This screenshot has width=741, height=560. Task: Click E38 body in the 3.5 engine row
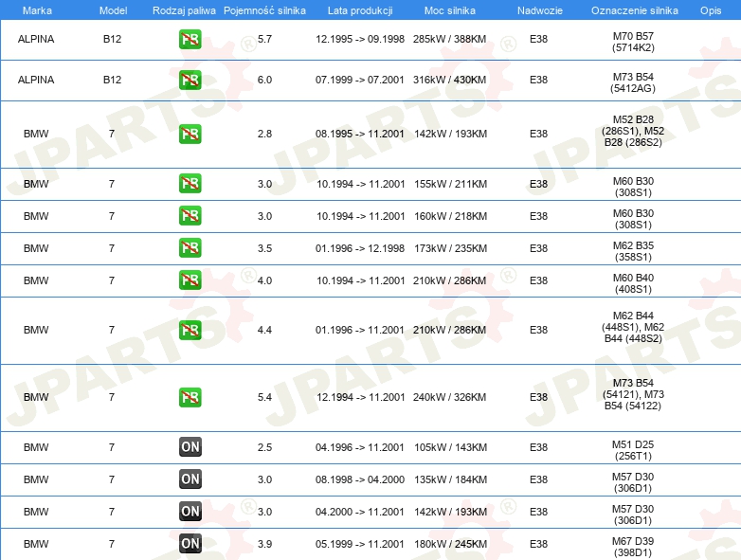pos(539,248)
